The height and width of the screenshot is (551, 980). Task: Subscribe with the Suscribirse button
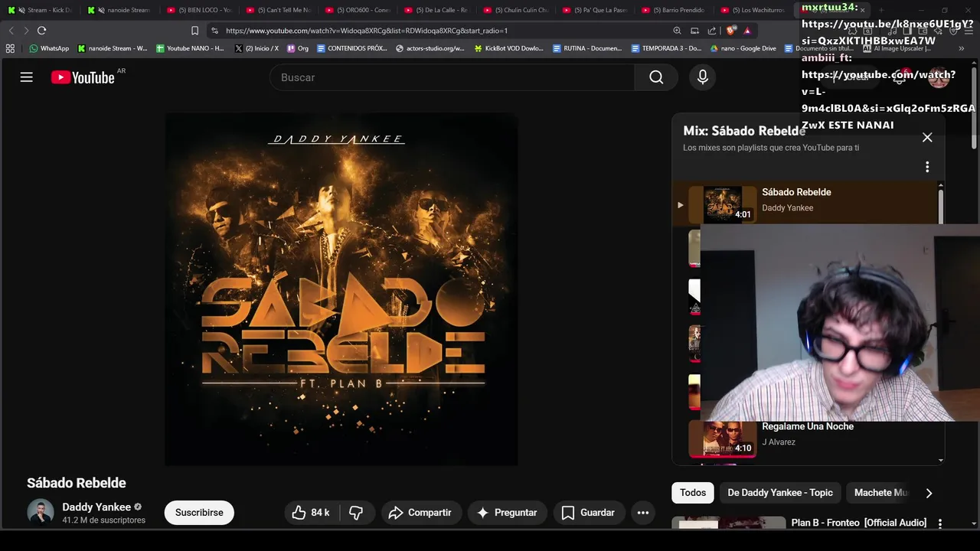(x=199, y=513)
